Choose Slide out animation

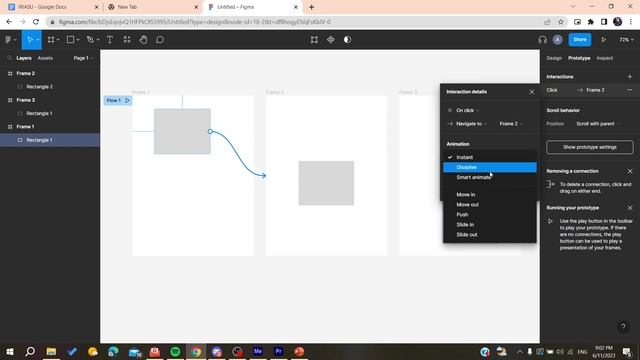490,235
